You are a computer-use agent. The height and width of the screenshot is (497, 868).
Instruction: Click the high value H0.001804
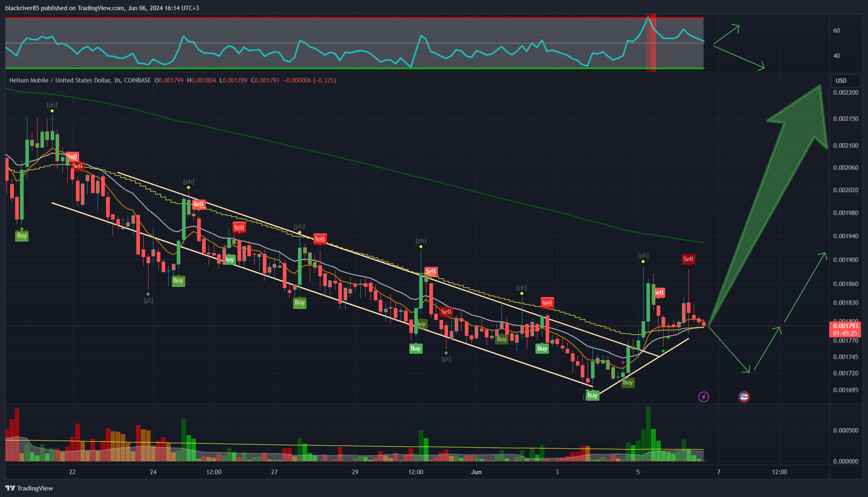pos(202,80)
